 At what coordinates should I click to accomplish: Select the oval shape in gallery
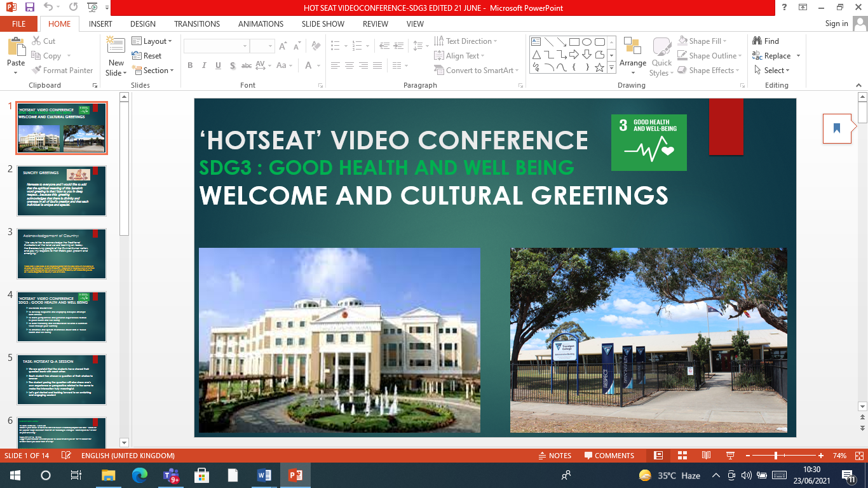point(587,42)
